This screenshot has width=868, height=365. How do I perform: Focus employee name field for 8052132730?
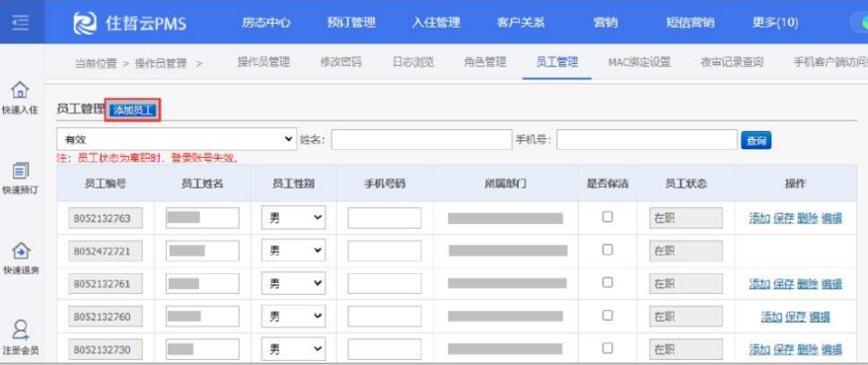point(202,349)
